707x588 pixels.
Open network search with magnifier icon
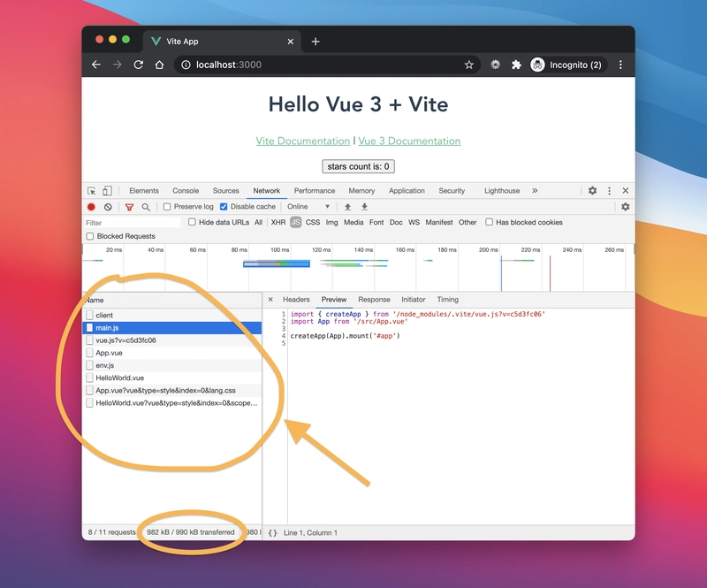(x=146, y=207)
